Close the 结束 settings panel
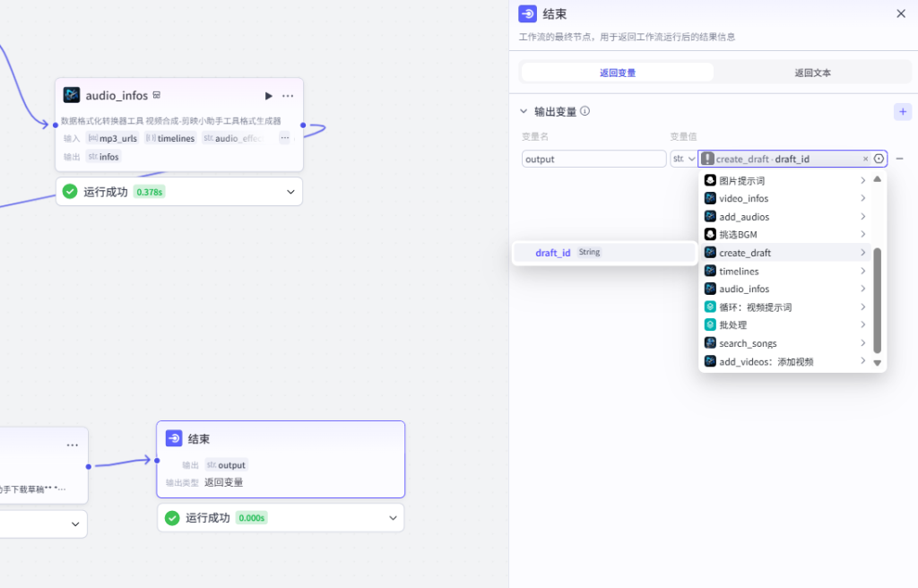This screenshot has width=918, height=588. click(x=901, y=13)
